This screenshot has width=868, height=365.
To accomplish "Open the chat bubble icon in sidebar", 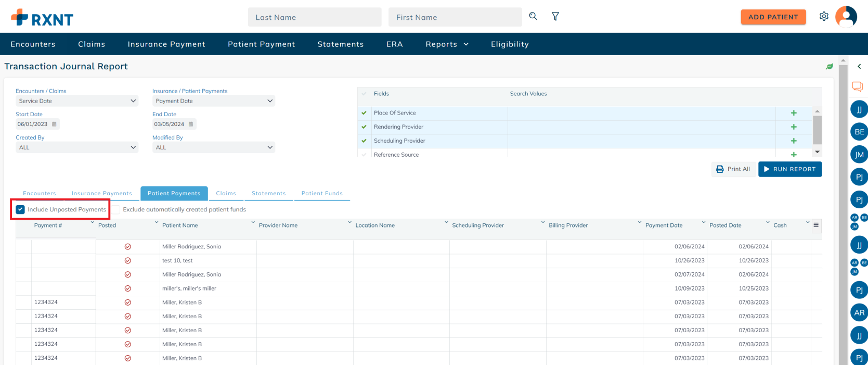I will (x=858, y=86).
